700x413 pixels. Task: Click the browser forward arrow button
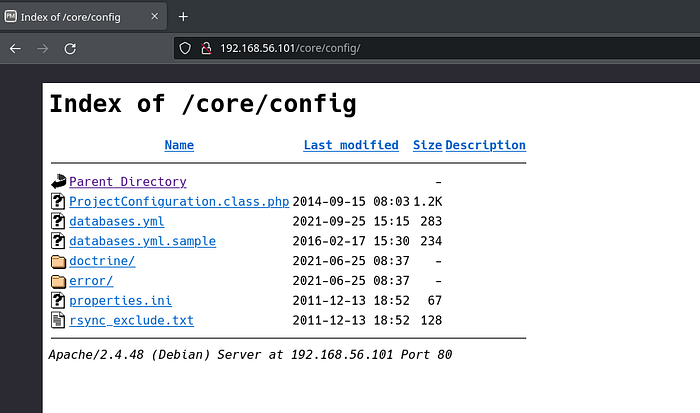click(42, 48)
